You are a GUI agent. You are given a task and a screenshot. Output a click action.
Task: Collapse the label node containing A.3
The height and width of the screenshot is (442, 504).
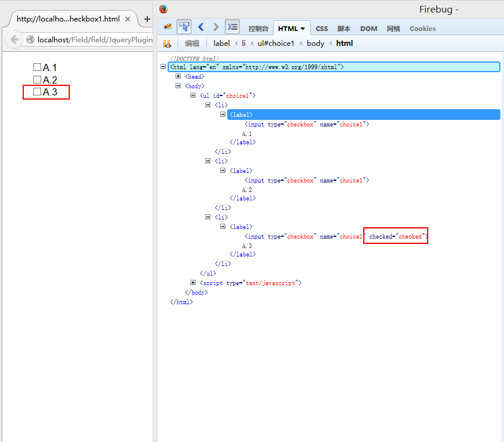[x=222, y=227]
